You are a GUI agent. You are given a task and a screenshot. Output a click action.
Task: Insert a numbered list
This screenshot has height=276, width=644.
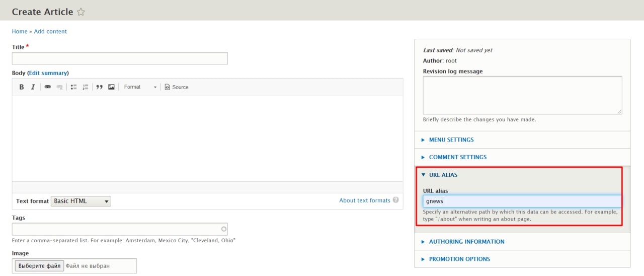coord(86,87)
